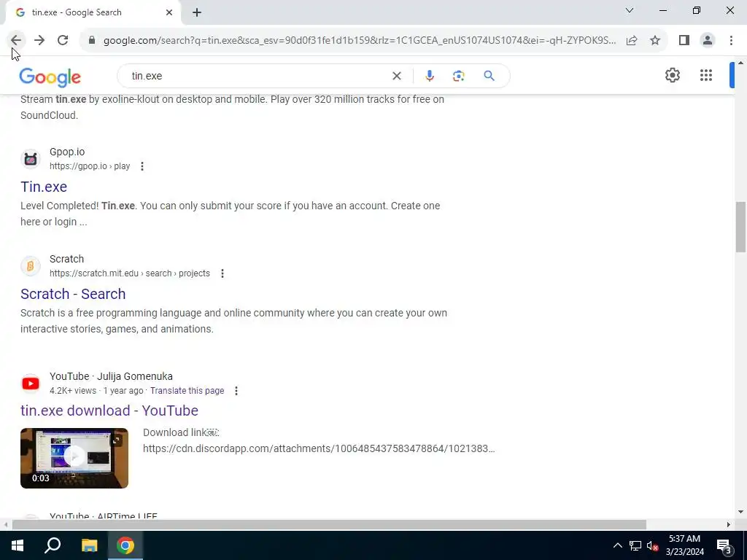The image size is (747, 560).
Task: Click the muted volume tray icon
Action: (652, 545)
